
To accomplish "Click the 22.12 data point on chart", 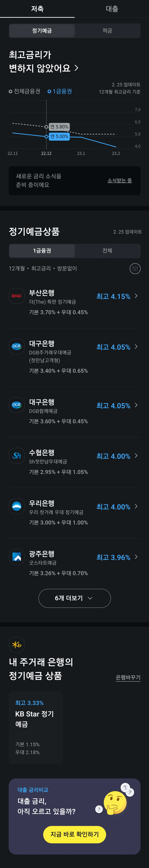I will click(x=46, y=136).
